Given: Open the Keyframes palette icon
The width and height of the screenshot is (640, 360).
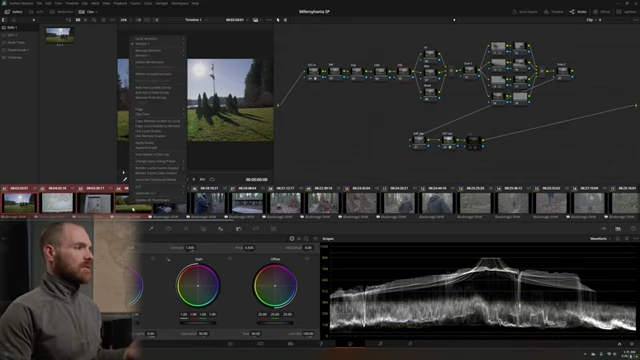Looking at the screenshot, I should click(603, 229).
